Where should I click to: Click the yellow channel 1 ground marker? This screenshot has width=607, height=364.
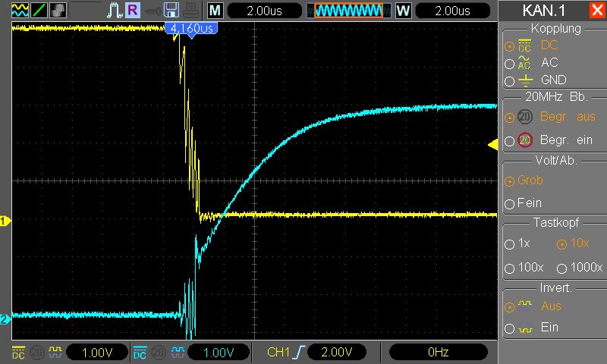[5, 221]
